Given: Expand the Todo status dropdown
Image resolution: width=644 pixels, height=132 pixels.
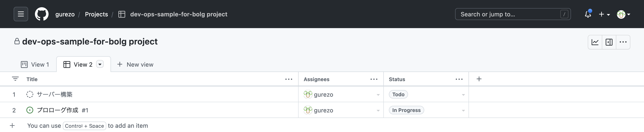Looking at the screenshot, I should click(x=463, y=95).
